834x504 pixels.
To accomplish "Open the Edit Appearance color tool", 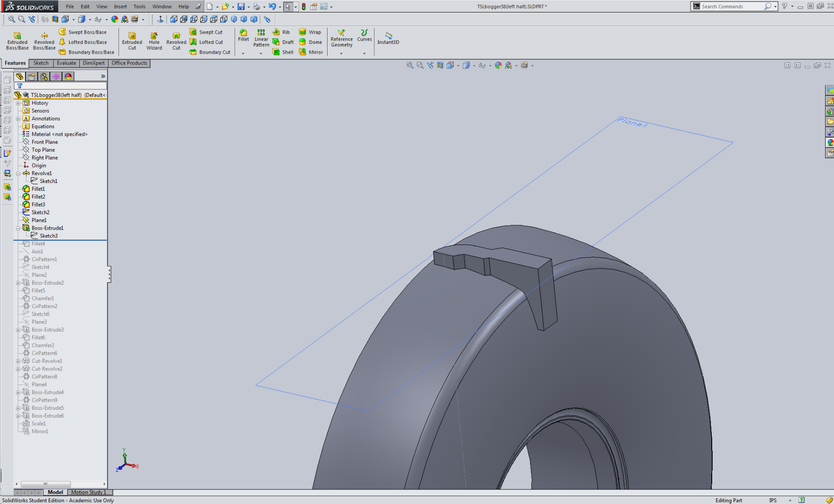I will (498, 65).
